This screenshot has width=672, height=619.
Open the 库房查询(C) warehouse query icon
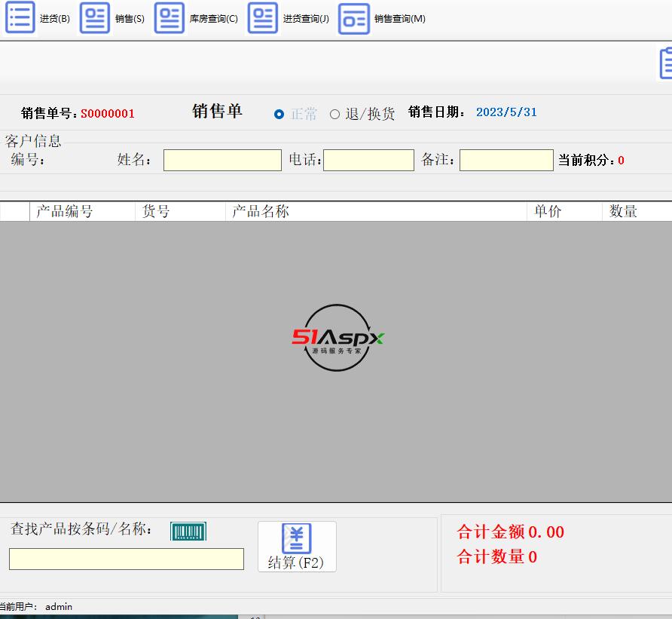point(170,17)
